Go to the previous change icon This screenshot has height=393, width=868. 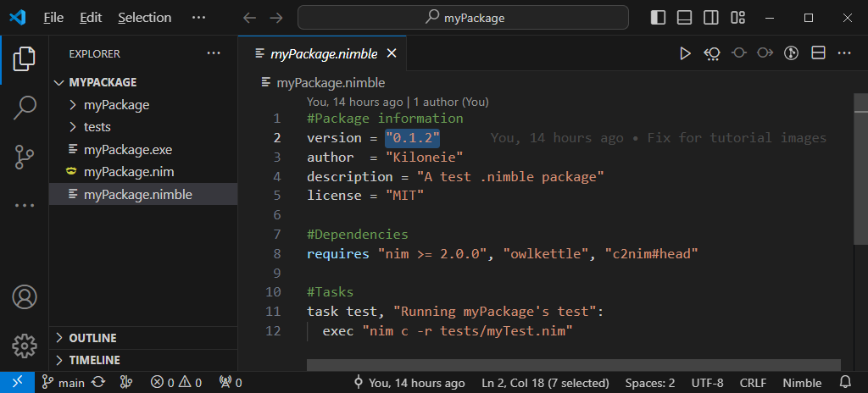point(738,53)
